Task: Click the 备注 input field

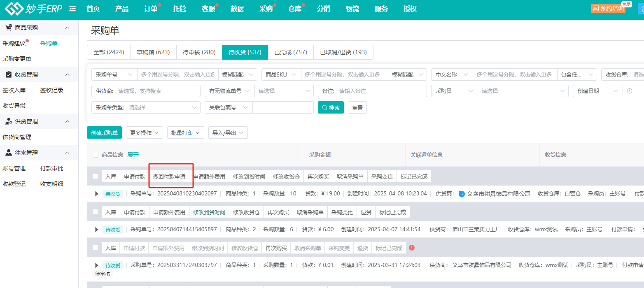Action: tap(372, 91)
